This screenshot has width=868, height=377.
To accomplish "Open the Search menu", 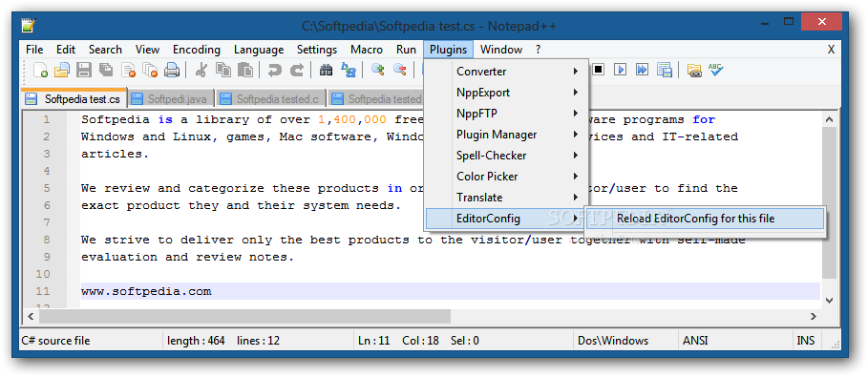I will pyautogui.click(x=105, y=50).
